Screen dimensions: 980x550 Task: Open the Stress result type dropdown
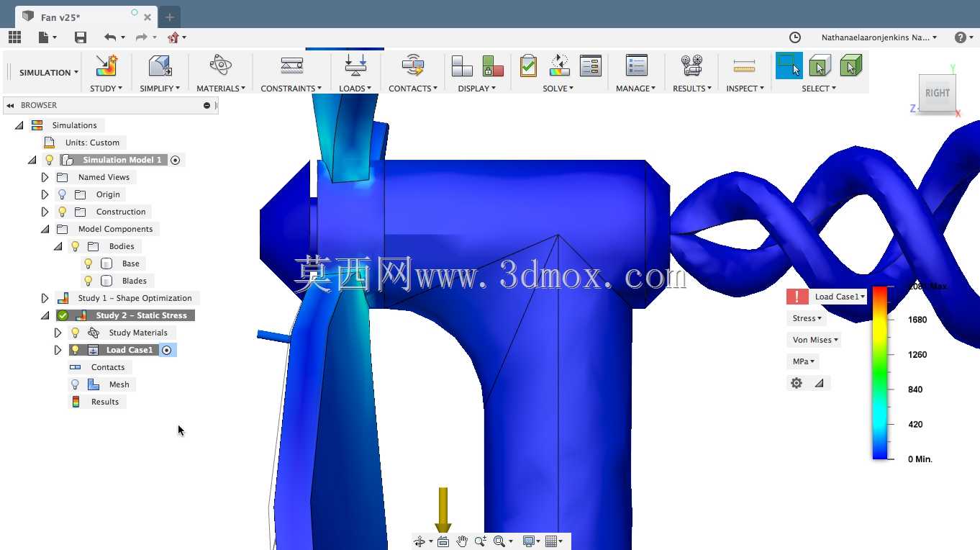click(x=807, y=318)
